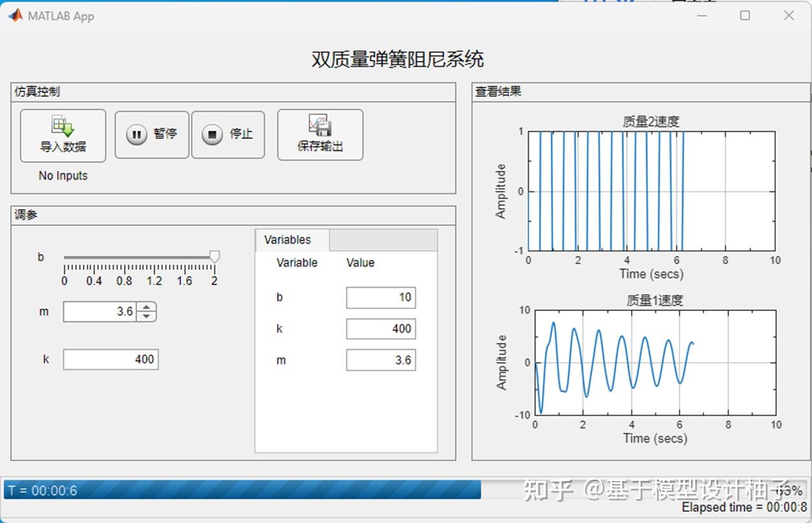Viewport: 812px width, 523px height.
Task: Click the pause symbol inside the 暂停 button
Action: tap(136, 134)
